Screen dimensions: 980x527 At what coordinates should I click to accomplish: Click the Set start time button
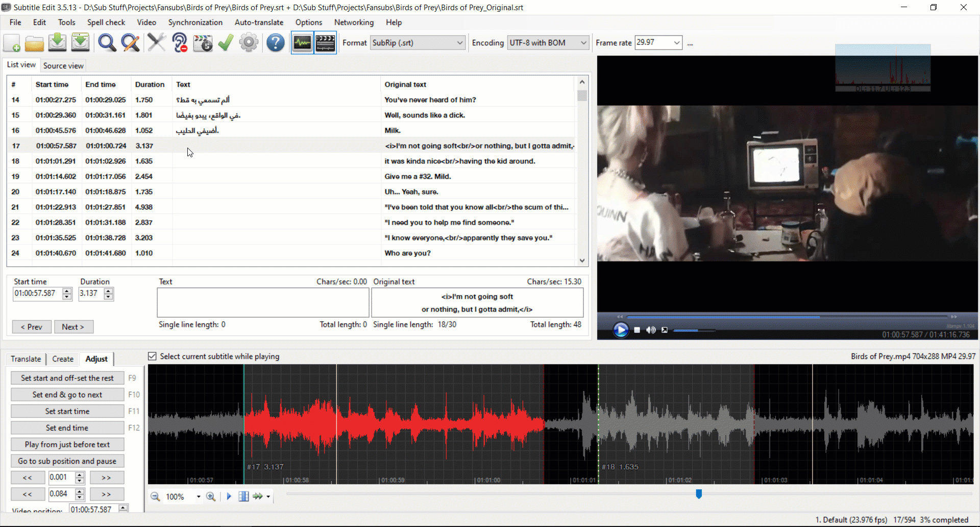67,411
